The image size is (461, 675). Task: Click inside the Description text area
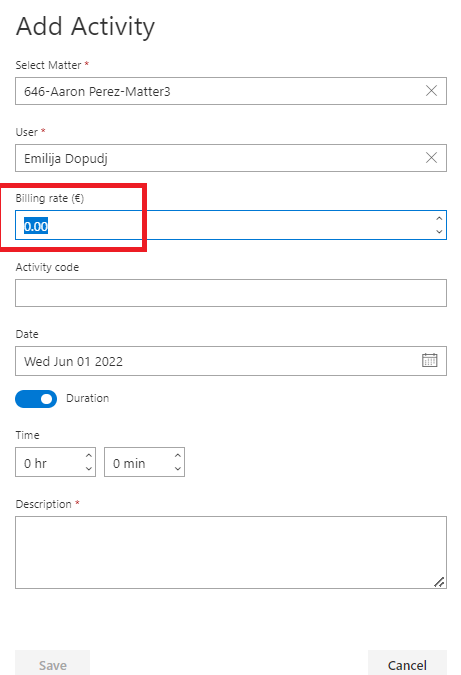231,552
